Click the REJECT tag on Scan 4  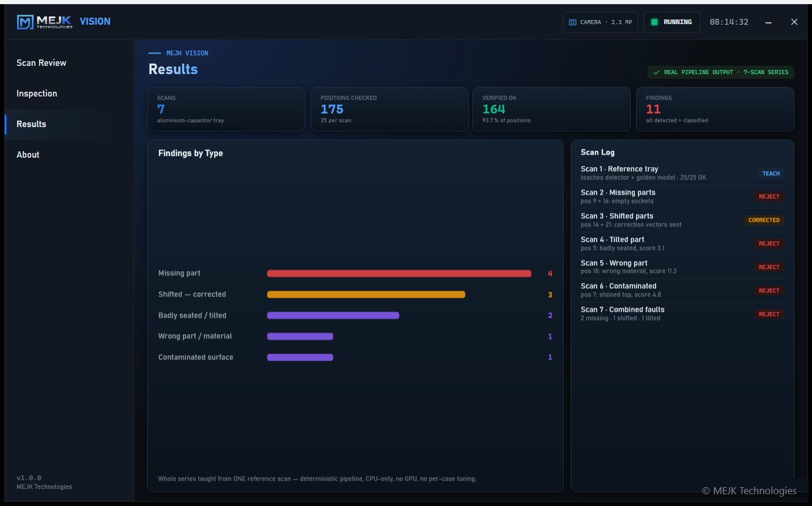(769, 244)
